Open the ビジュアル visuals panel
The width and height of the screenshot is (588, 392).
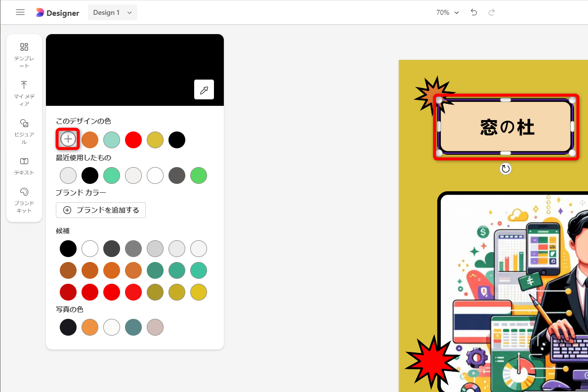tap(24, 131)
